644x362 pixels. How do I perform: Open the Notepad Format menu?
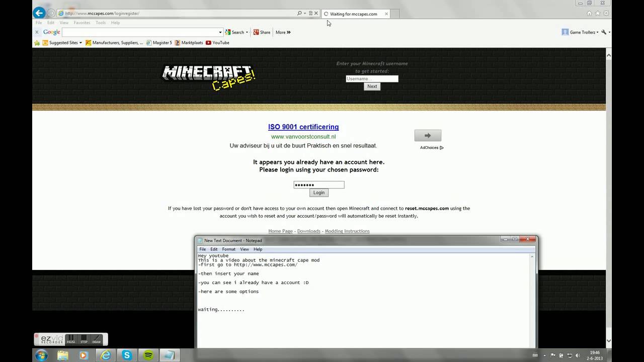pos(228,249)
